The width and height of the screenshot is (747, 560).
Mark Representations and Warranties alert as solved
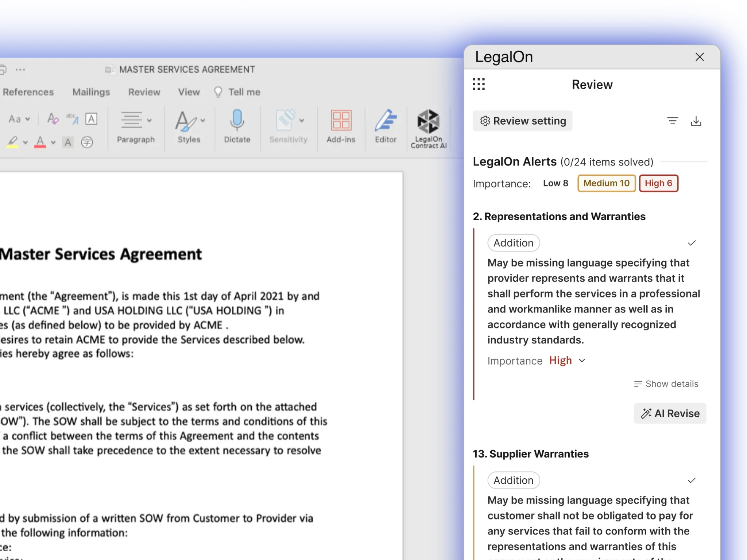pos(692,243)
